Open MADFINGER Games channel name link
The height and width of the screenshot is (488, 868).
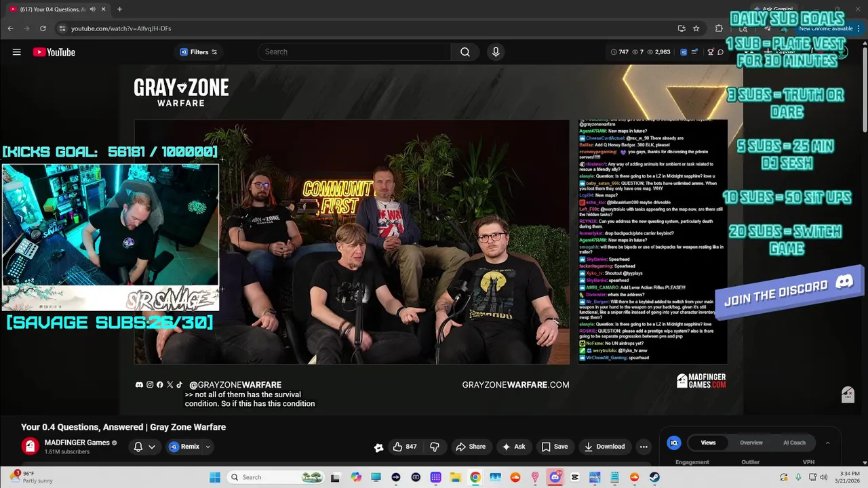77,443
